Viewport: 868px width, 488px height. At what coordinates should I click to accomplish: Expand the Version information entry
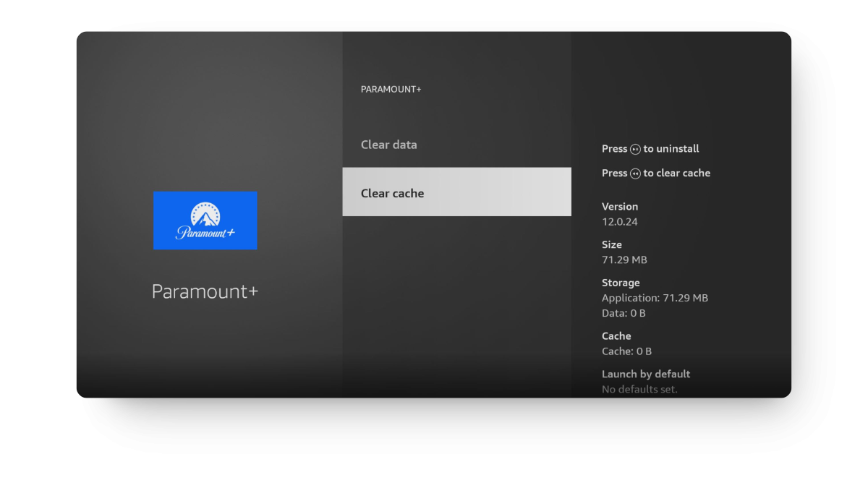click(x=620, y=206)
